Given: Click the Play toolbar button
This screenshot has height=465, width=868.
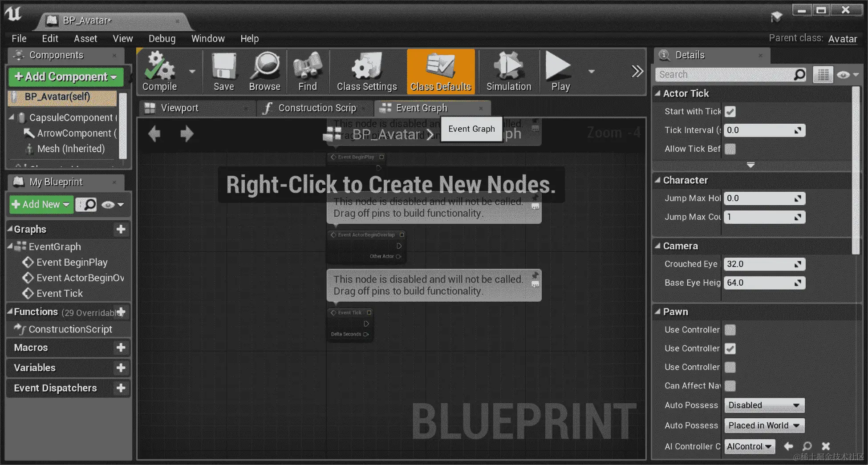Looking at the screenshot, I should [x=560, y=71].
